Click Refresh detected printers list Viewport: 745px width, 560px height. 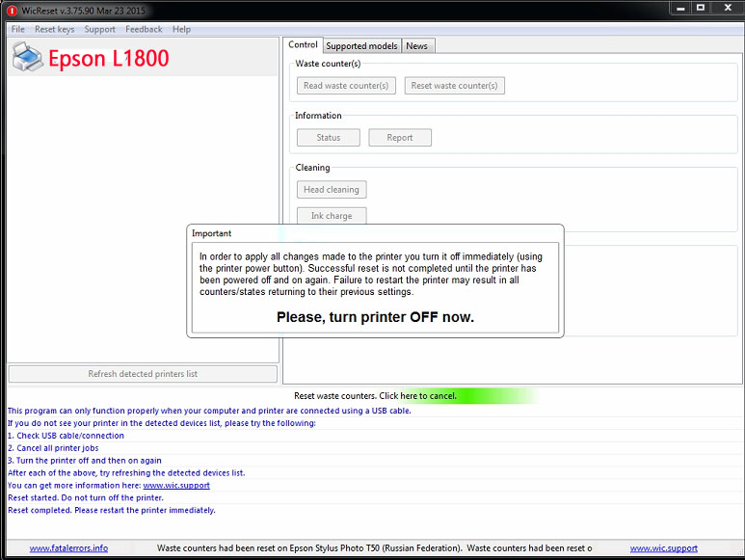pos(143,374)
